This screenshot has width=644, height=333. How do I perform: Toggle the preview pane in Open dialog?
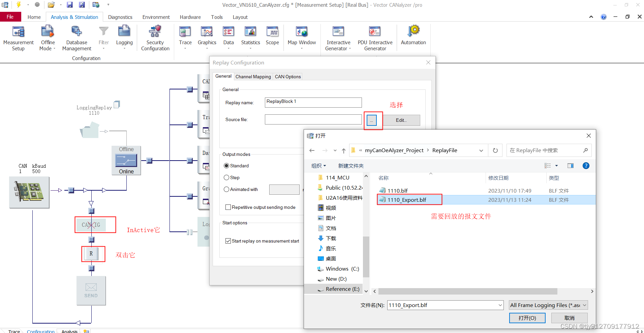point(571,166)
